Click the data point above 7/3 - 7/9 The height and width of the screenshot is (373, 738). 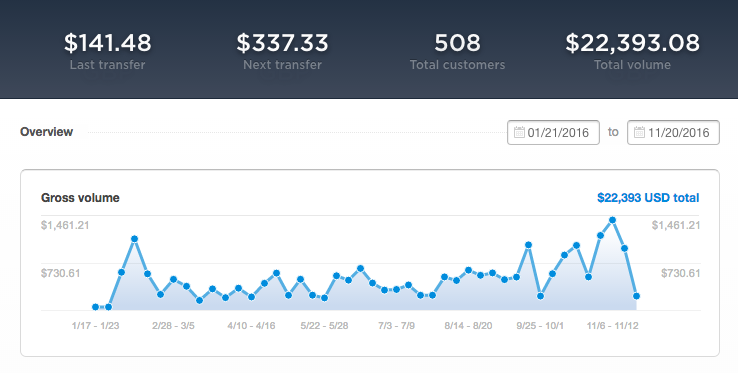396,289
